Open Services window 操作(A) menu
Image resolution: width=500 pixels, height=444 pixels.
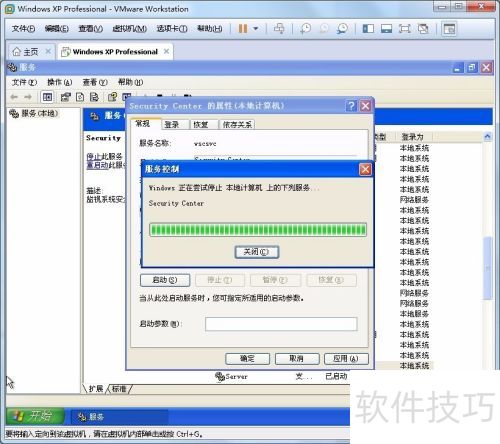(60, 82)
